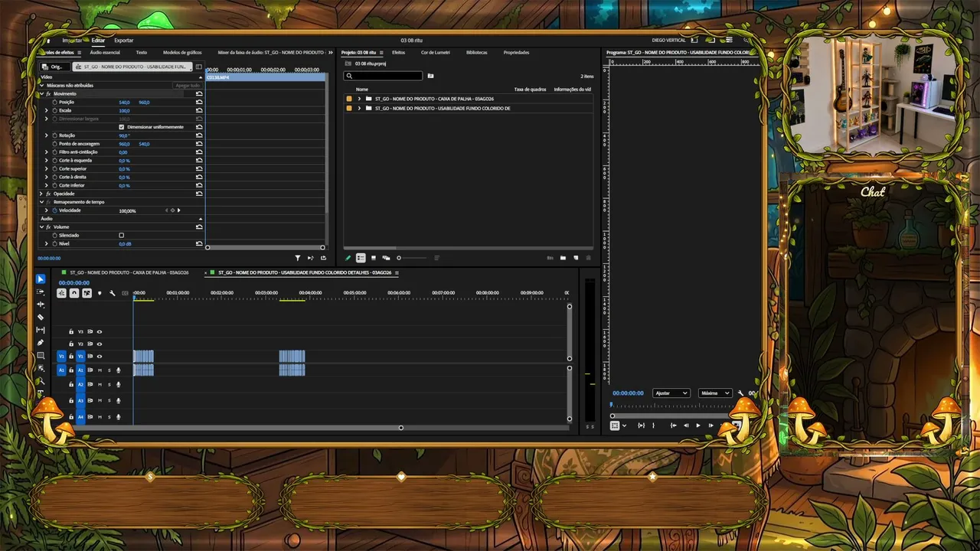Go to In point in Program monitor
The width and height of the screenshot is (980, 551).
tap(673, 425)
